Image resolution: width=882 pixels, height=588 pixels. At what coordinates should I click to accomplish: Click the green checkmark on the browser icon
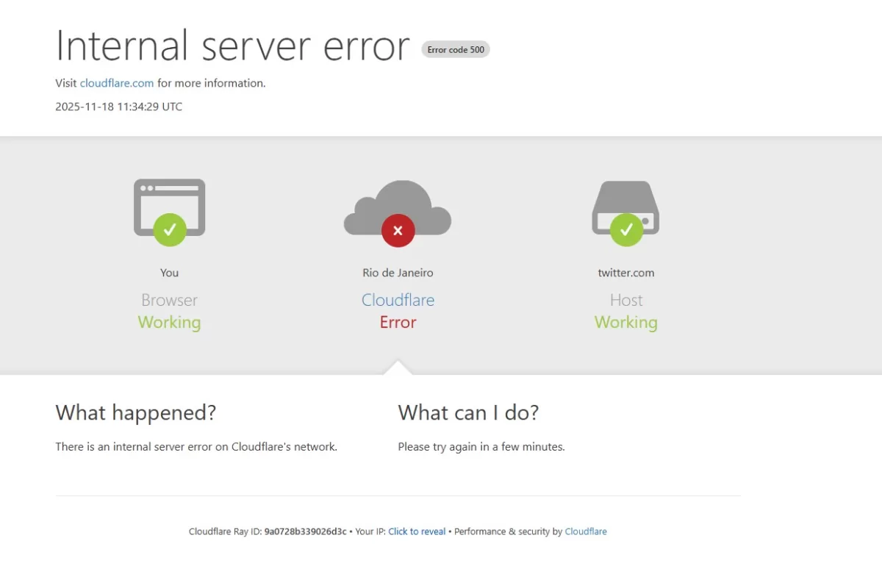pyautogui.click(x=169, y=230)
